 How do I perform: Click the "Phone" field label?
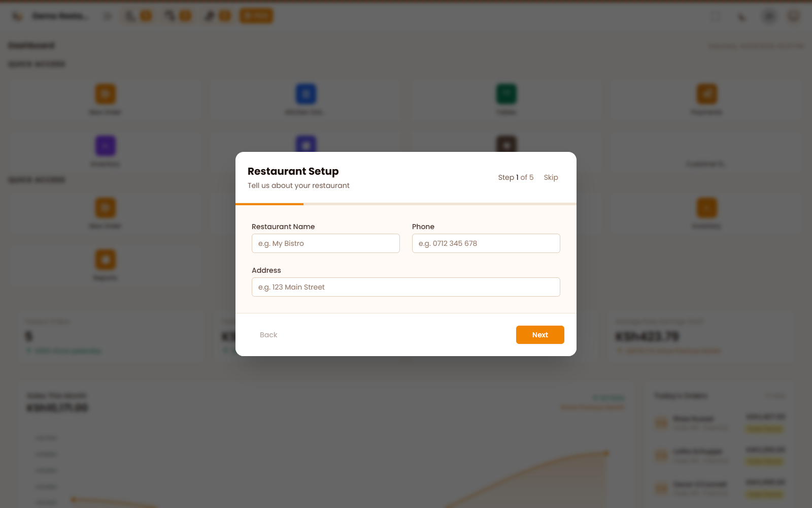tap(423, 227)
